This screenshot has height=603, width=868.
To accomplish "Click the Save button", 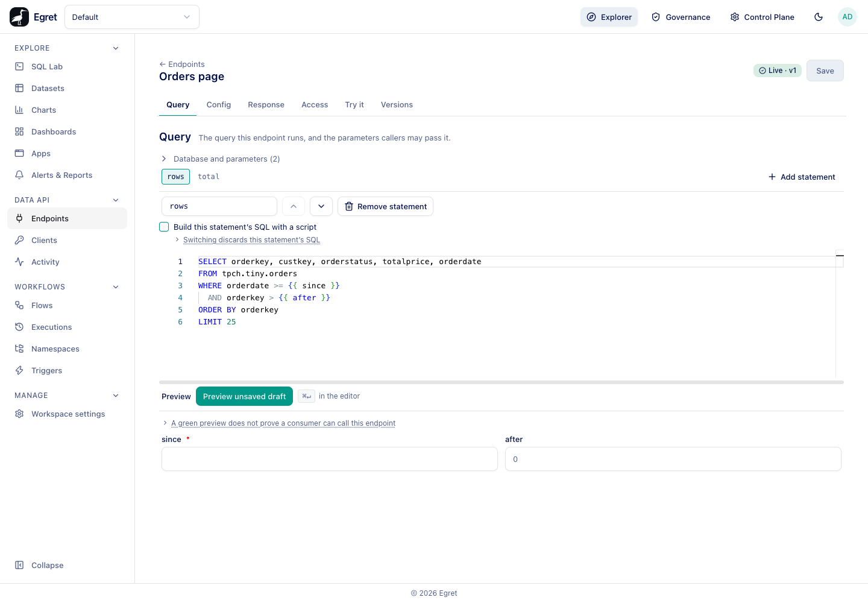I will point(825,71).
